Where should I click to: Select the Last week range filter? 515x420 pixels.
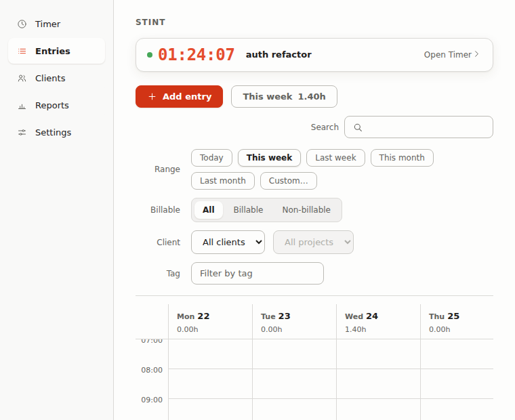[x=335, y=158]
